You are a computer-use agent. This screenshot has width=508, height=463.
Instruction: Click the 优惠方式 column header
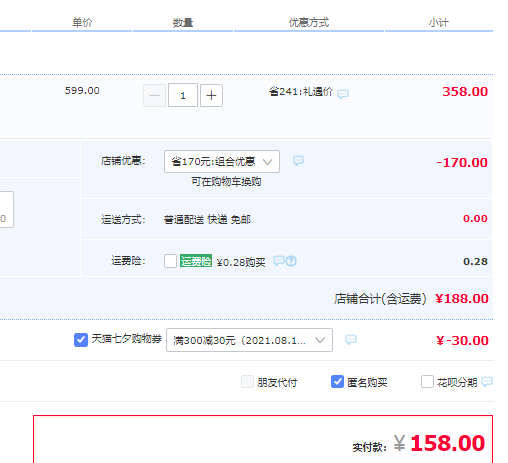click(309, 23)
